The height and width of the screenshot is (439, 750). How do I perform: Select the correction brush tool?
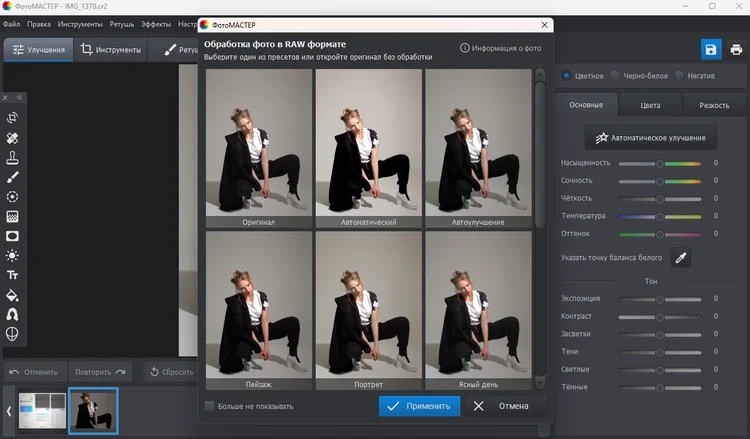point(13,177)
